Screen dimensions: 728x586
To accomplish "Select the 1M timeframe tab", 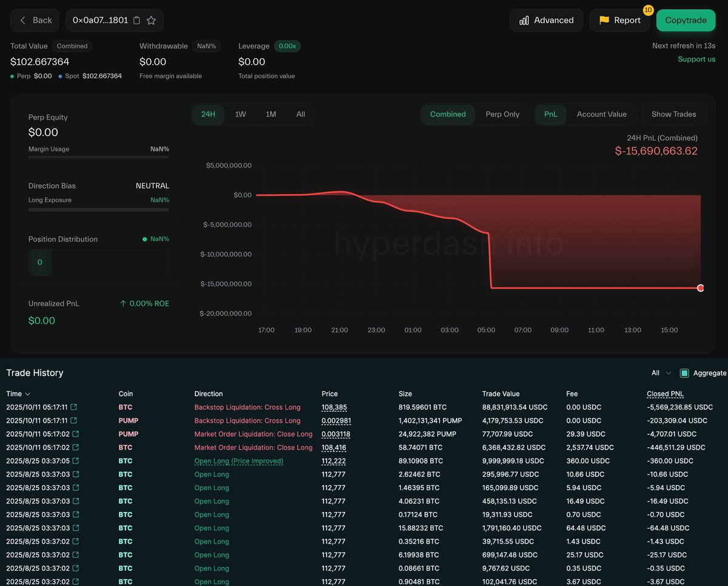I will (x=271, y=114).
